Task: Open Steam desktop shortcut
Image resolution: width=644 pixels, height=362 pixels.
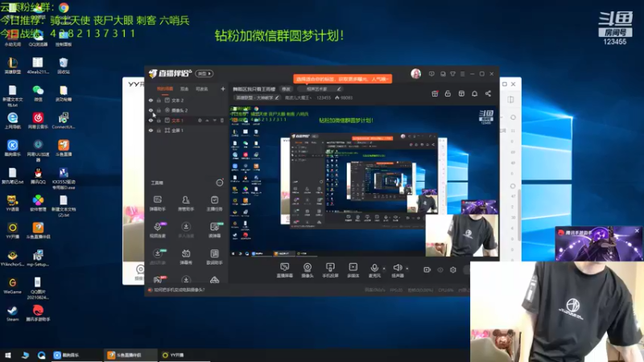Action: coord(12,313)
